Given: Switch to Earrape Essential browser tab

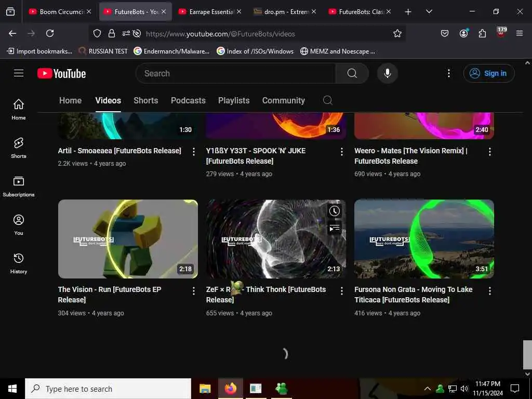Looking at the screenshot, I should pyautogui.click(x=211, y=11).
